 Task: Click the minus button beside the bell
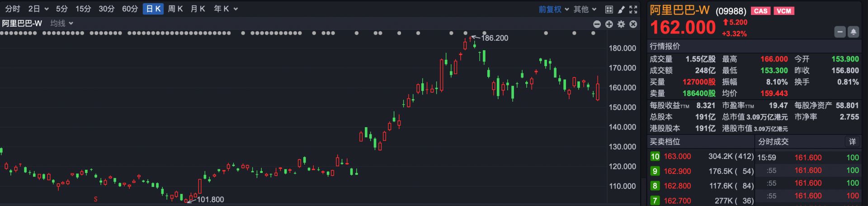(840, 32)
